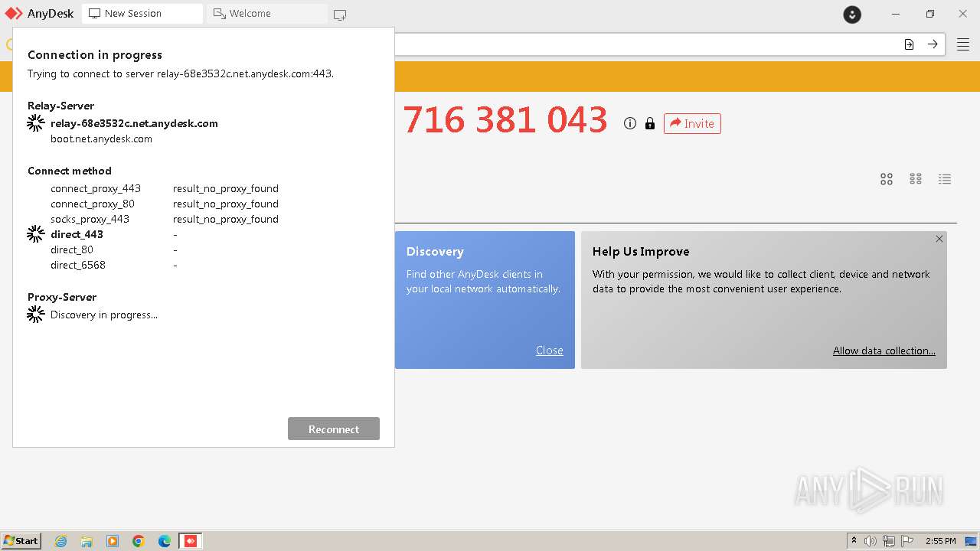This screenshot has height=551, width=980.
Task: Click relay-68e3532c.net.anydesk.com relay server entry
Action: tap(134, 123)
